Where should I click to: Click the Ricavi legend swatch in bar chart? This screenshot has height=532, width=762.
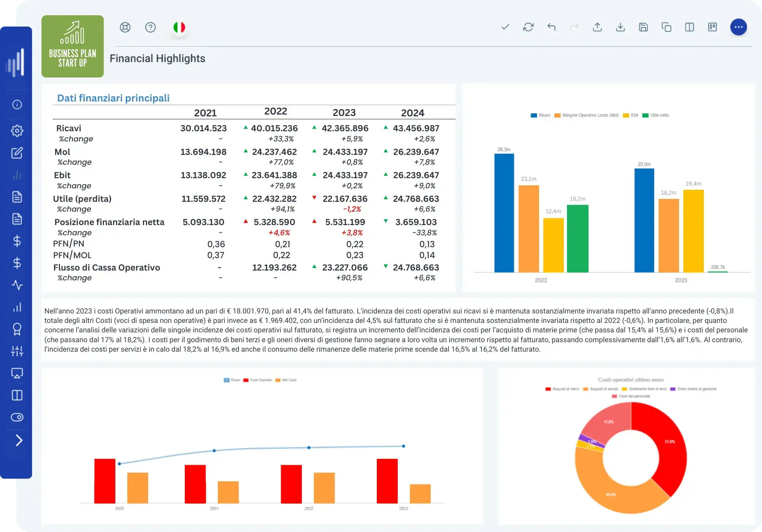pyautogui.click(x=534, y=115)
